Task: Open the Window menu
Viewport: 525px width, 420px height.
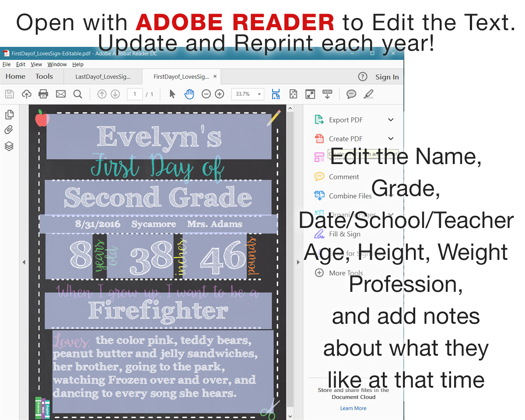Action: (57, 64)
